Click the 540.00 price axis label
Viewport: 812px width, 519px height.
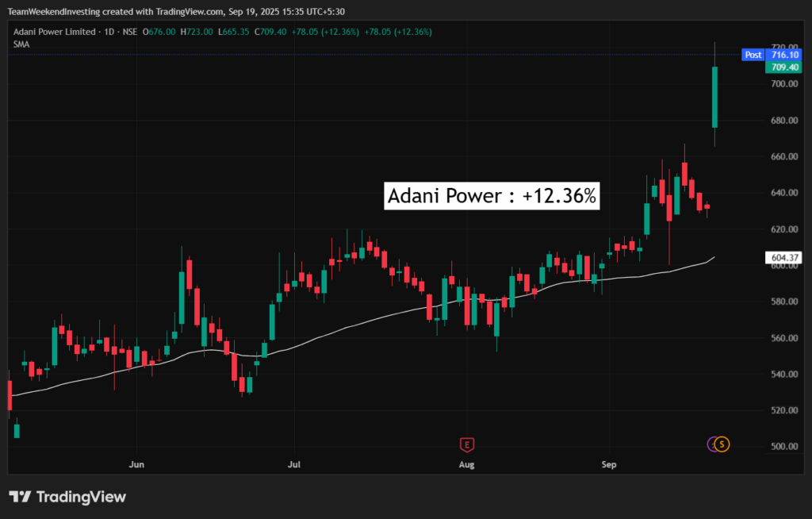pyautogui.click(x=784, y=374)
